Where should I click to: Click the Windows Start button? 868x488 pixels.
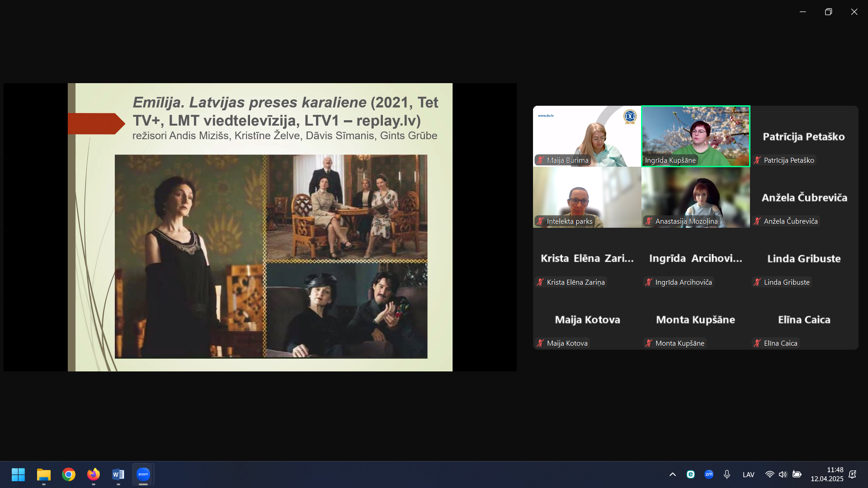coord(19,474)
